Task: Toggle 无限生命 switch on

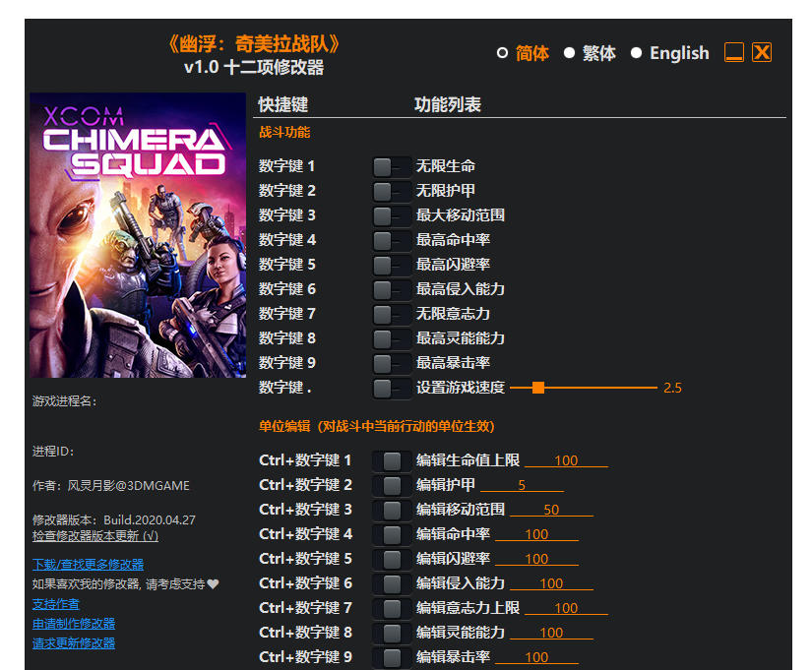Action: coord(392,166)
